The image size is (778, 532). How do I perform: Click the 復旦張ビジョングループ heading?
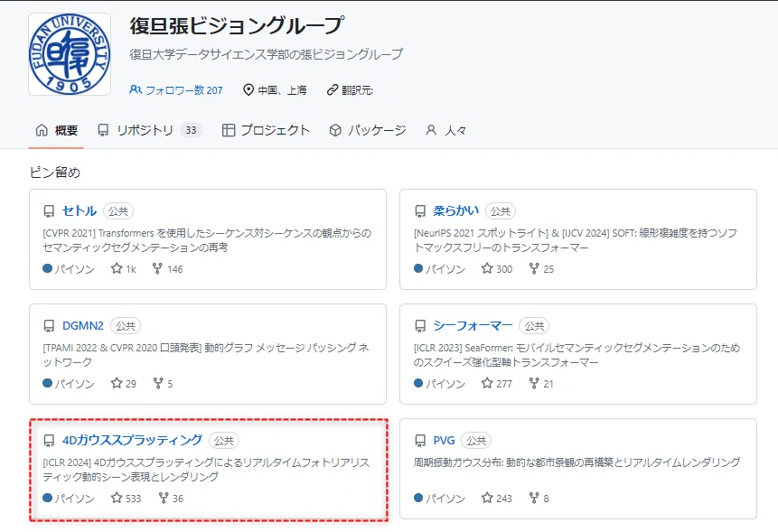tap(236, 26)
